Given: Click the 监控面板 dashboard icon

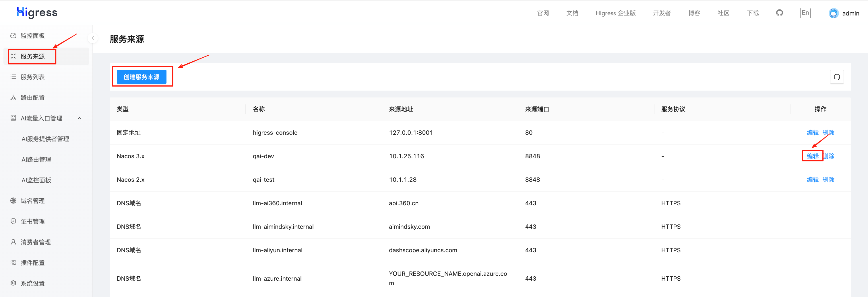Looking at the screenshot, I should [x=13, y=36].
